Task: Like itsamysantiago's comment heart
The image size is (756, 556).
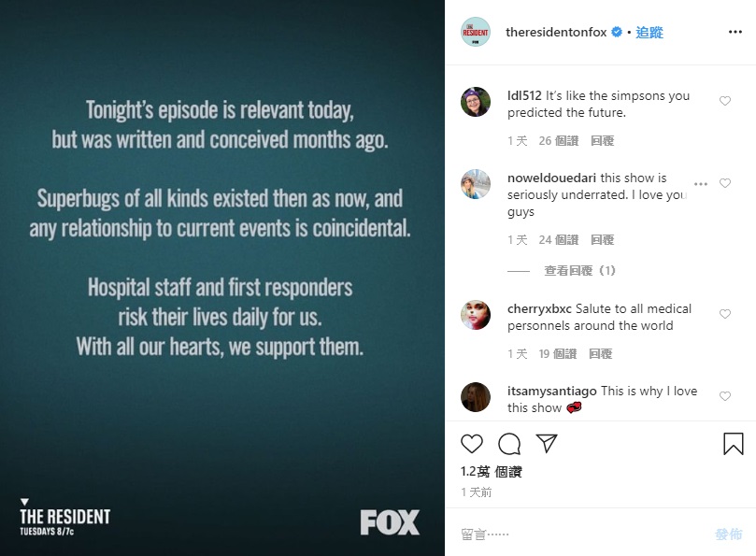Action: click(724, 396)
